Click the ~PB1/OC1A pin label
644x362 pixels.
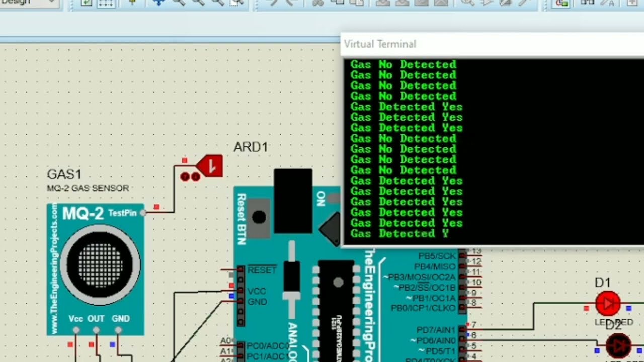pos(431,298)
